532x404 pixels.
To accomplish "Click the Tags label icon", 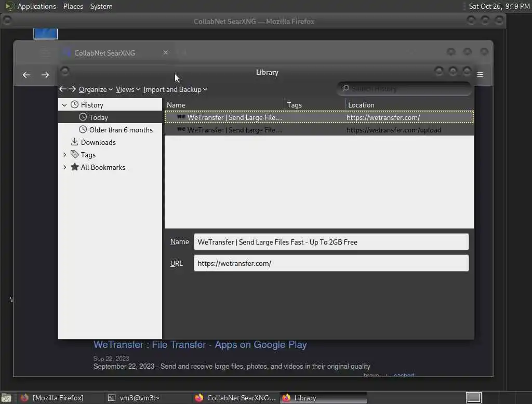I will pyautogui.click(x=75, y=154).
